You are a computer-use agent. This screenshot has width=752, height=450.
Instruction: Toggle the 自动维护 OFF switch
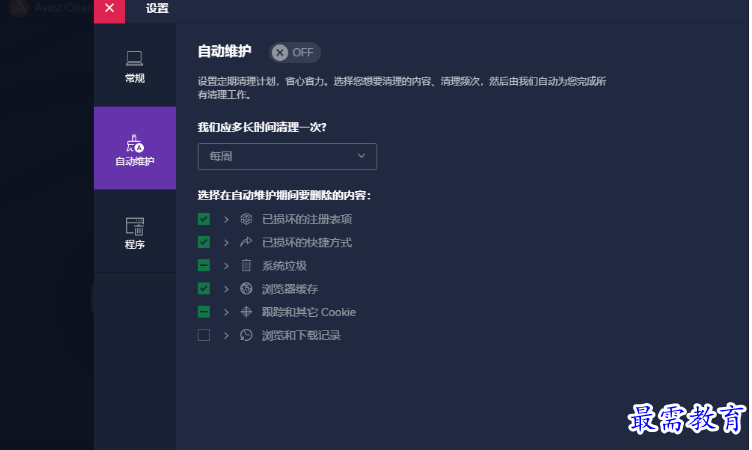(x=294, y=52)
